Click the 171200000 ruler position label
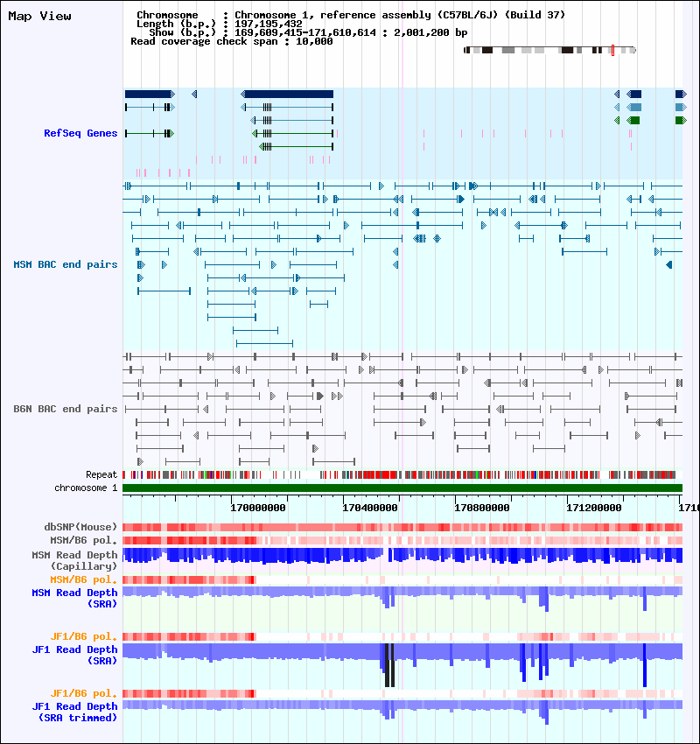The image size is (700, 744). [x=594, y=508]
